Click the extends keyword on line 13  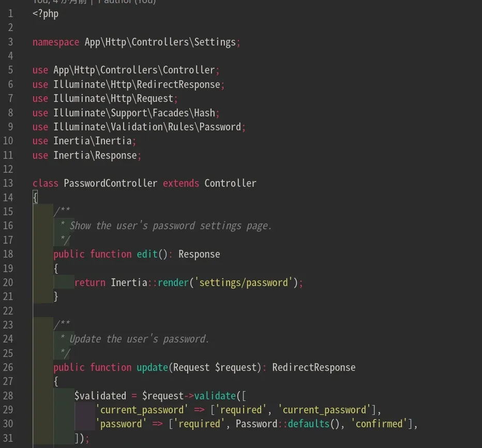coord(180,183)
